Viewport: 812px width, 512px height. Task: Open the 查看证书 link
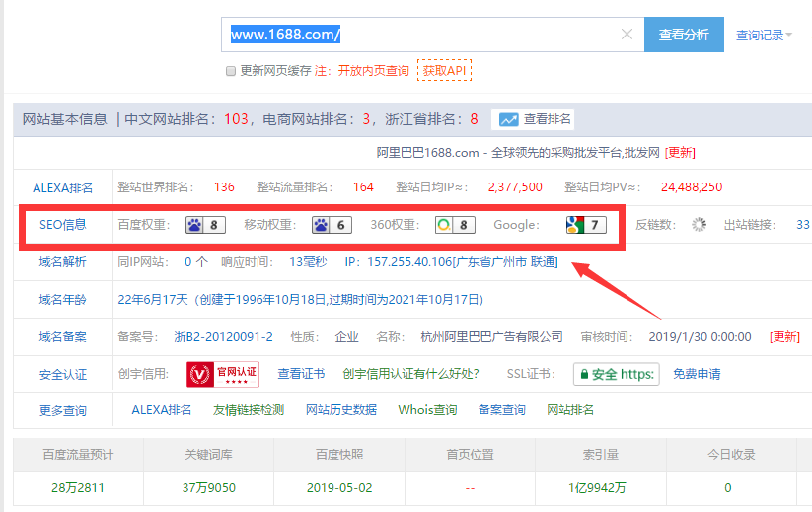click(x=301, y=374)
